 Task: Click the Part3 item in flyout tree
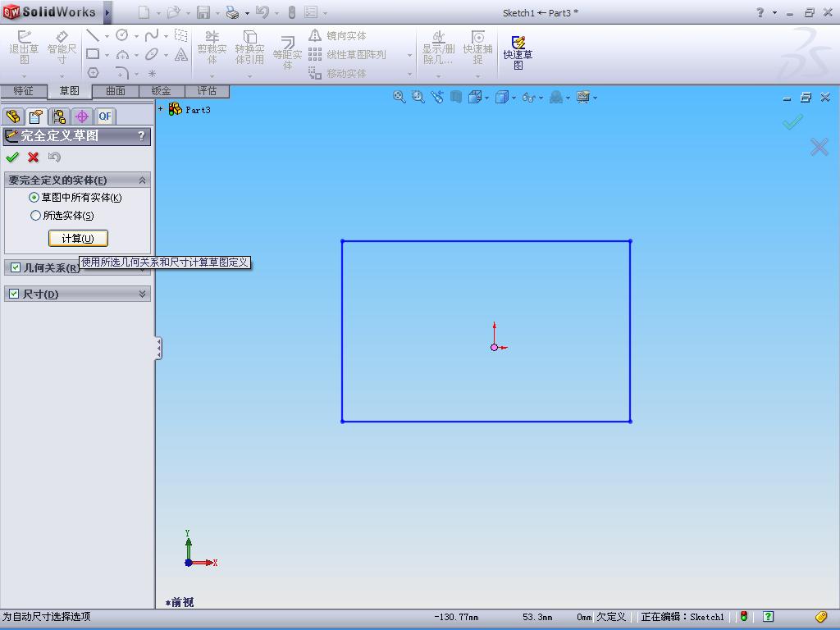[x=190, y=109]
